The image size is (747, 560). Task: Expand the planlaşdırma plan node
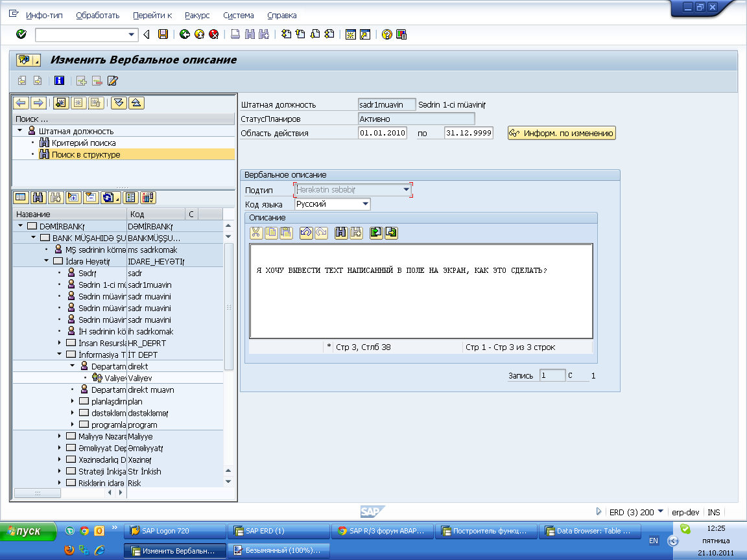73,401
